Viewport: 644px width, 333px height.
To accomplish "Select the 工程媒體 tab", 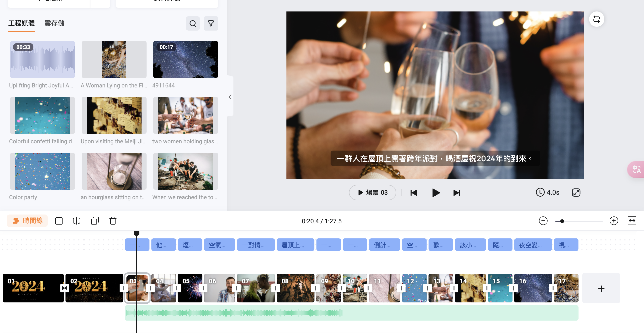I will pyautogui.click(x=21, y=23).
